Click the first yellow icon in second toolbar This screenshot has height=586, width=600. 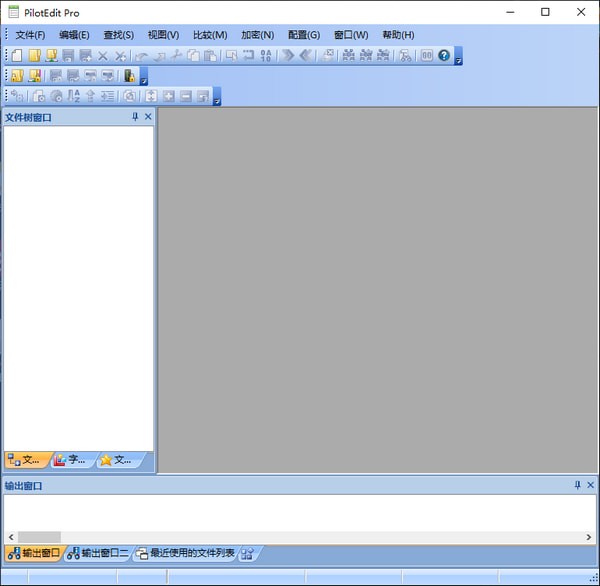click(x=17, y=76)
